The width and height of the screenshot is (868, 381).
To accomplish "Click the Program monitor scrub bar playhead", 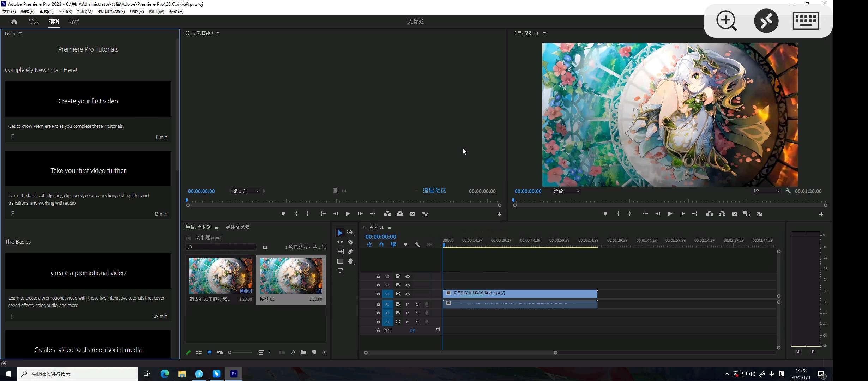I will (513, 200).
